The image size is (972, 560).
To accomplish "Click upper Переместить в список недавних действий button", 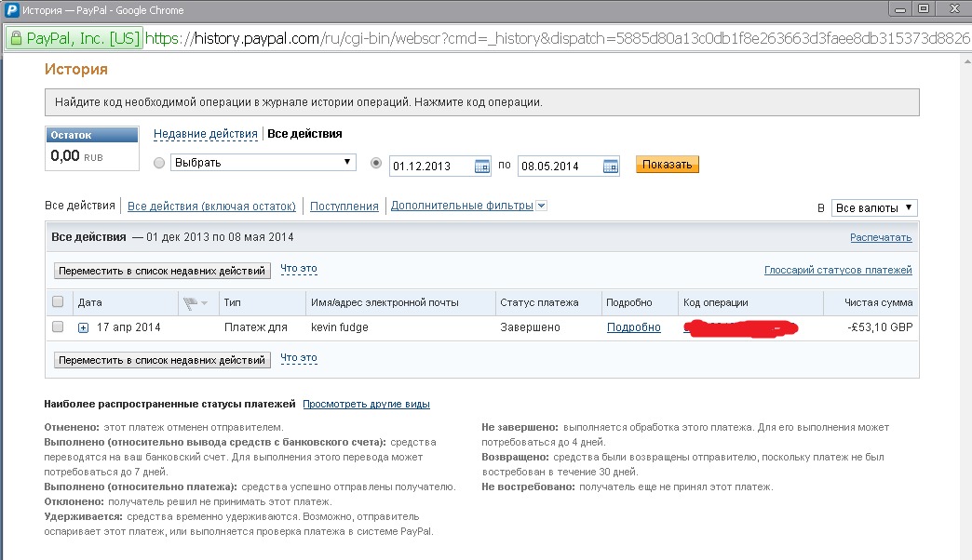I will click(x=162, y=271).
